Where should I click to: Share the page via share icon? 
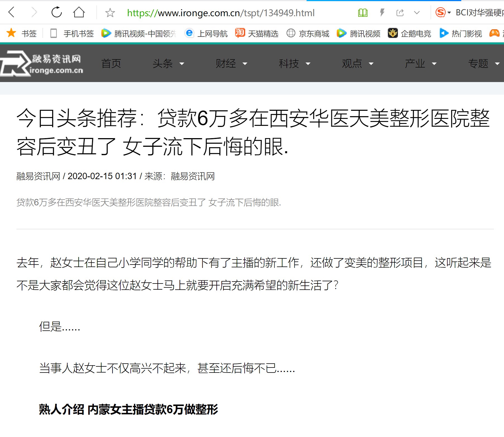coord(400,13)
